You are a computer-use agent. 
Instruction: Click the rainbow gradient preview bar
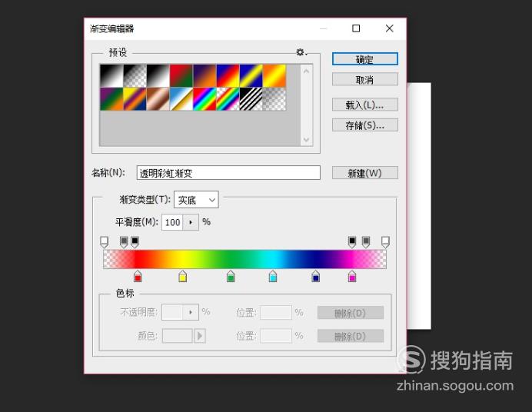coord(244,259)
